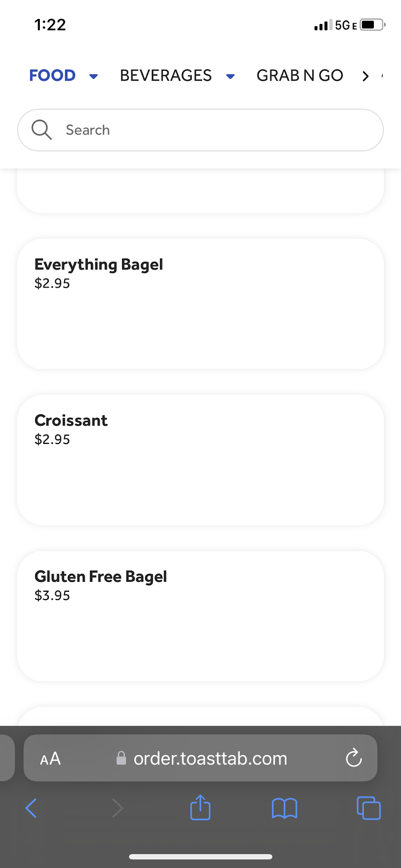Switch to the BEVERAGES menu tab
This screenshot has height=868, width=401.
pos(165,75)
